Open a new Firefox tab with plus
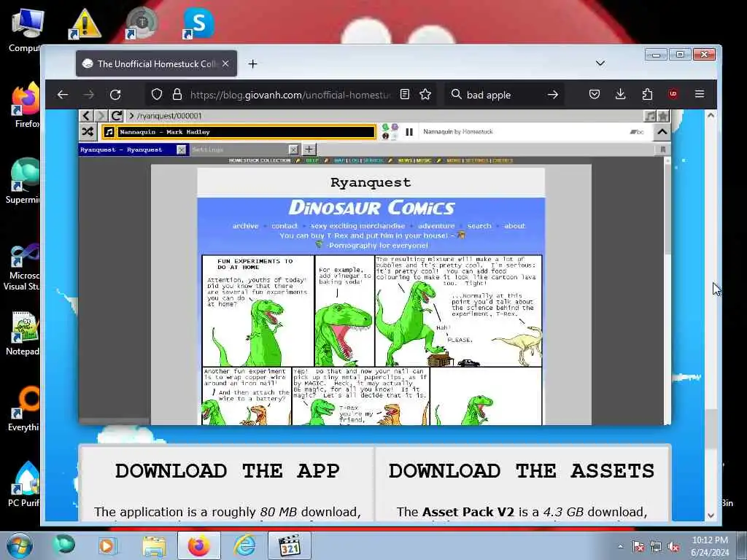The image size is (747, 560). (253, 64)
